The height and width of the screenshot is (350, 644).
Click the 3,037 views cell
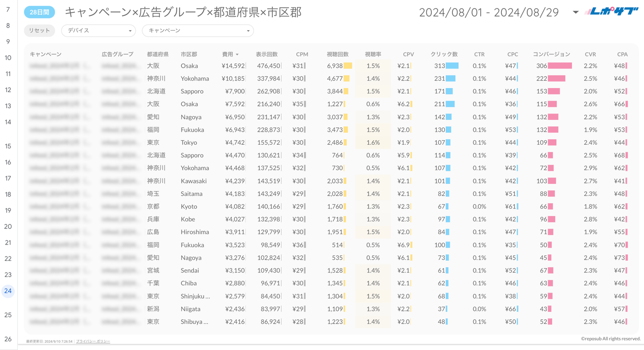pyautogui.click(x=335, y=117)
